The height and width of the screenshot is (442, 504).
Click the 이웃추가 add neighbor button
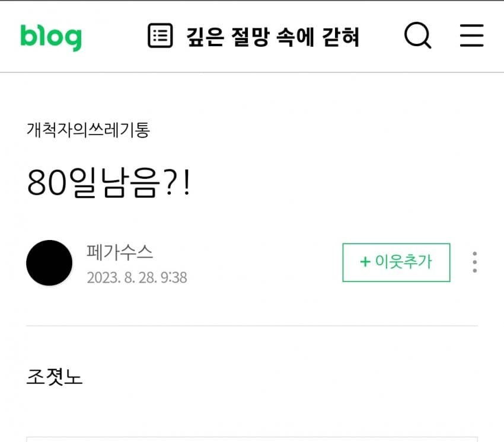(x=396, y=262)
